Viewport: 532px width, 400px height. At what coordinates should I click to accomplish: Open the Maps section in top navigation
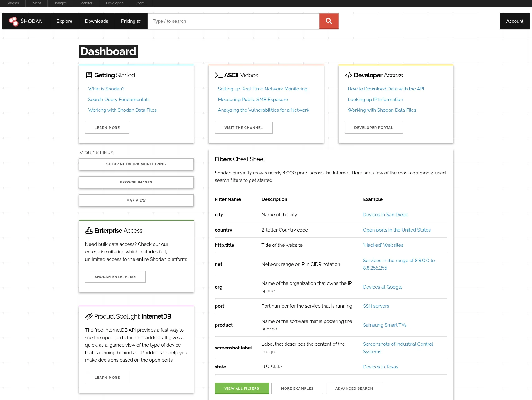37,3
